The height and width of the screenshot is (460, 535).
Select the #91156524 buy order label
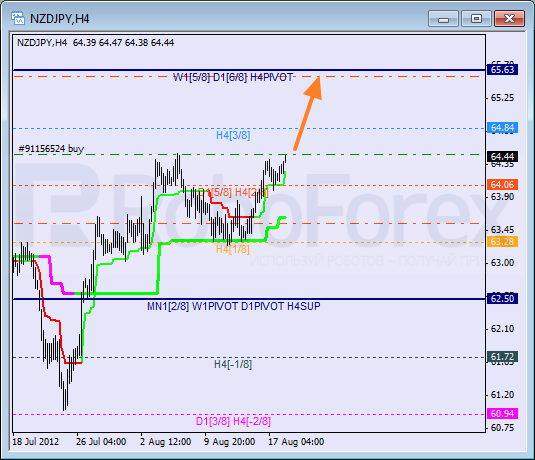pyautogui.click(x=51, y=149)
